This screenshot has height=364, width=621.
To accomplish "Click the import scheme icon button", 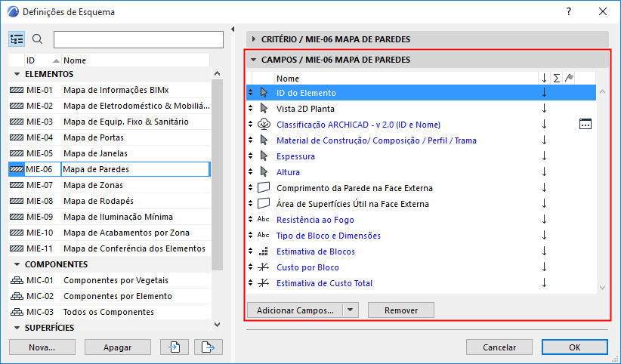I will 175,347.
